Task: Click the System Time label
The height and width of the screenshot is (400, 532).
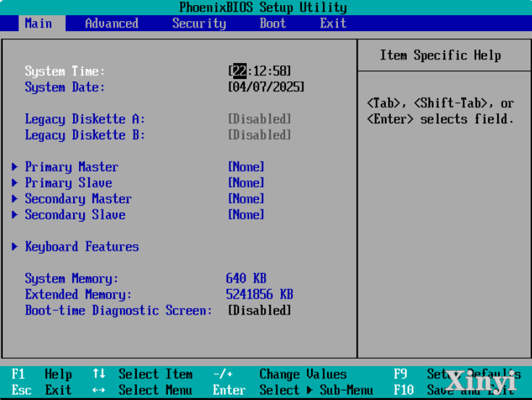Action: pyautogui.click(x=65, y=71)
